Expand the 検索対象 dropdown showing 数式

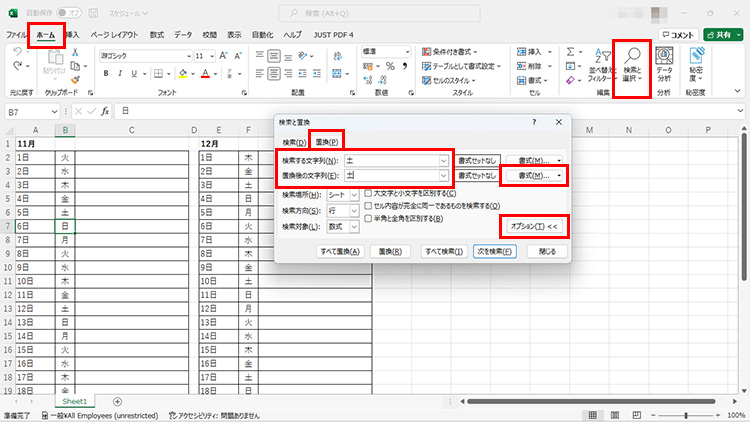tap(353, 228)
